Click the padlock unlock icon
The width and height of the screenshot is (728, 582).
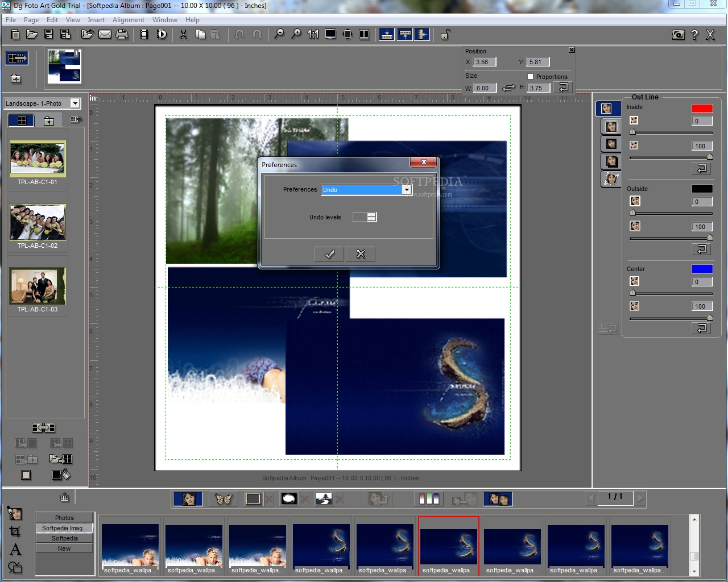(x=445, y=35)
